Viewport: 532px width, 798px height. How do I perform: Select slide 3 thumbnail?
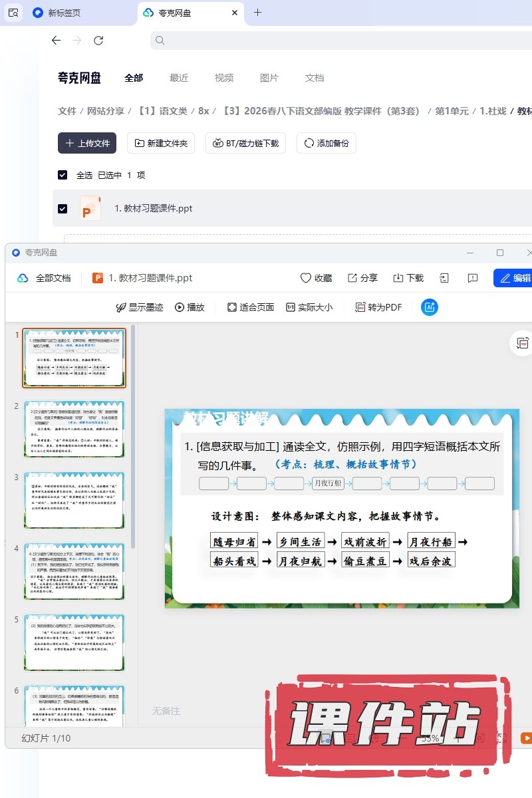[74, 500]
